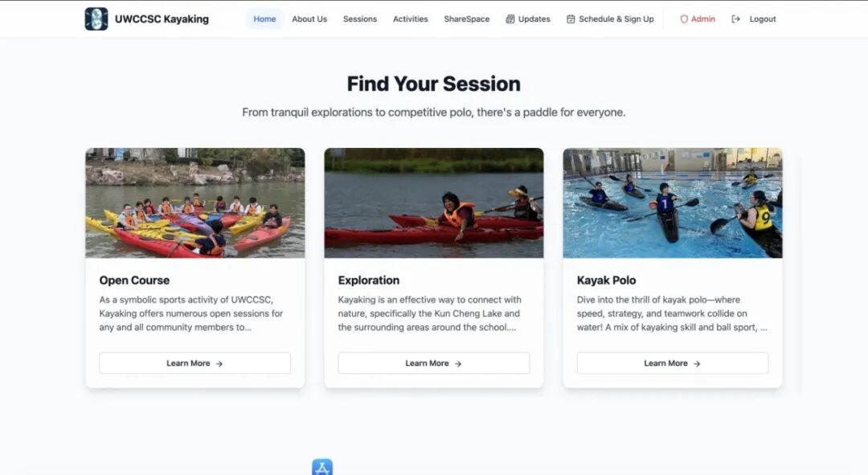Screen dimensions: 868x475
Task: Open the App Store dock icon
Action: 322,467
